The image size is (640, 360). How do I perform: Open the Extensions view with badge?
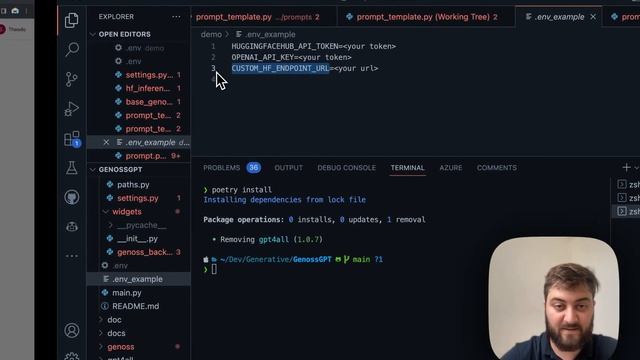72,139
